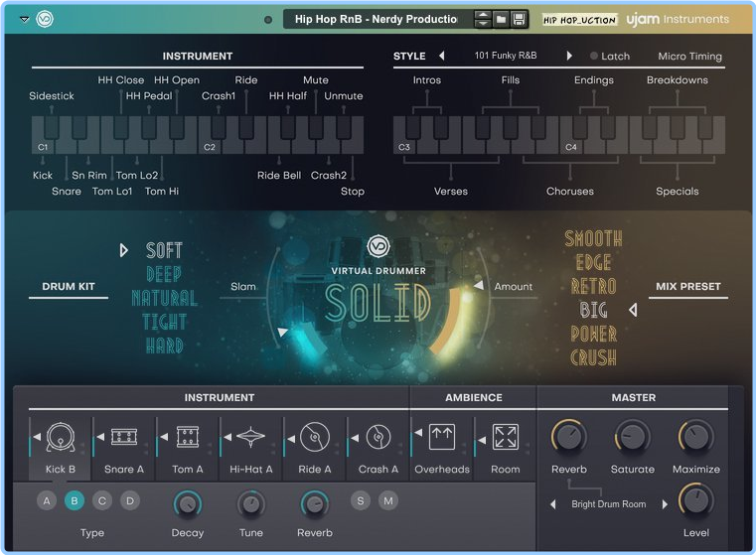
Task: Select the Tom A instrument icon
Action: point(188,437)
